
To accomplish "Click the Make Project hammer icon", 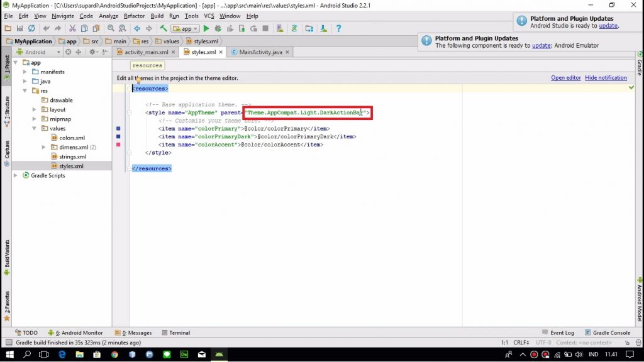I will click(164, 28).
